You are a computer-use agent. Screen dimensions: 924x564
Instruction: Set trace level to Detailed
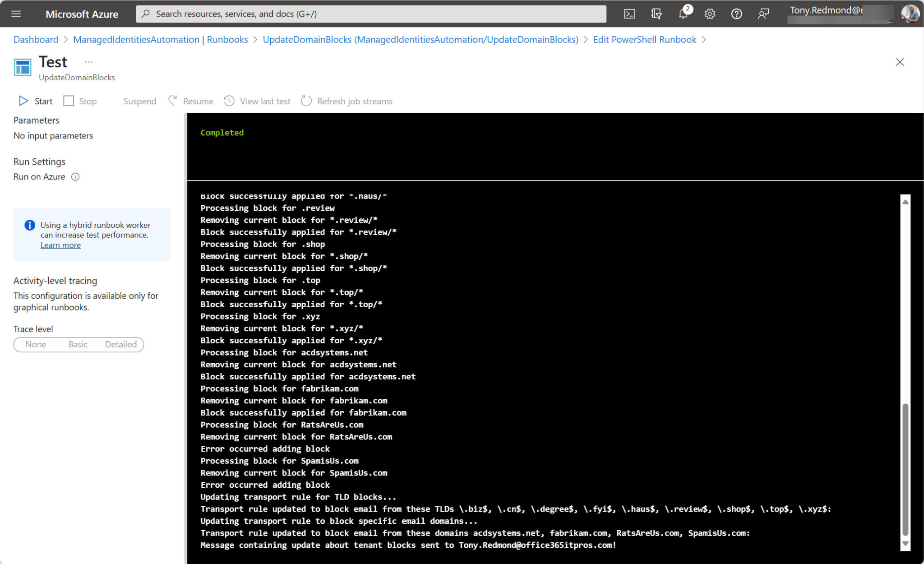coord(120,344)
